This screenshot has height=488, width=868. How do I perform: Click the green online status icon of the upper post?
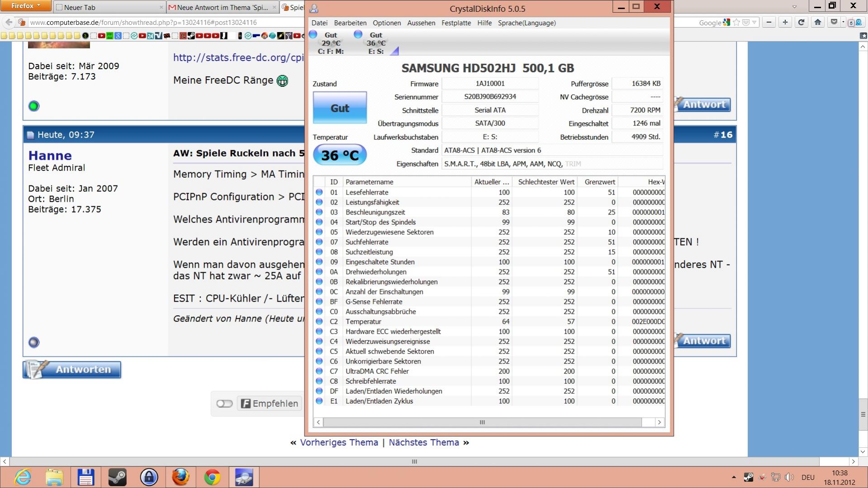[34, 106]
